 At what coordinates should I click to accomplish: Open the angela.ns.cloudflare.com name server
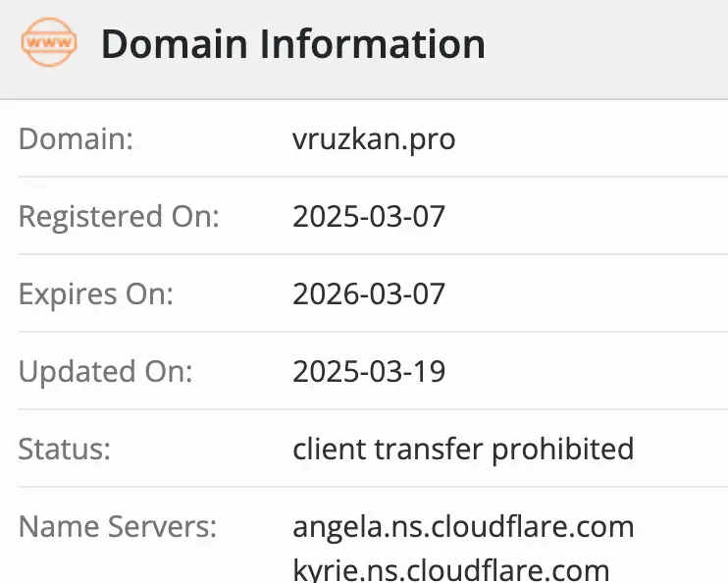pos(463,526)
